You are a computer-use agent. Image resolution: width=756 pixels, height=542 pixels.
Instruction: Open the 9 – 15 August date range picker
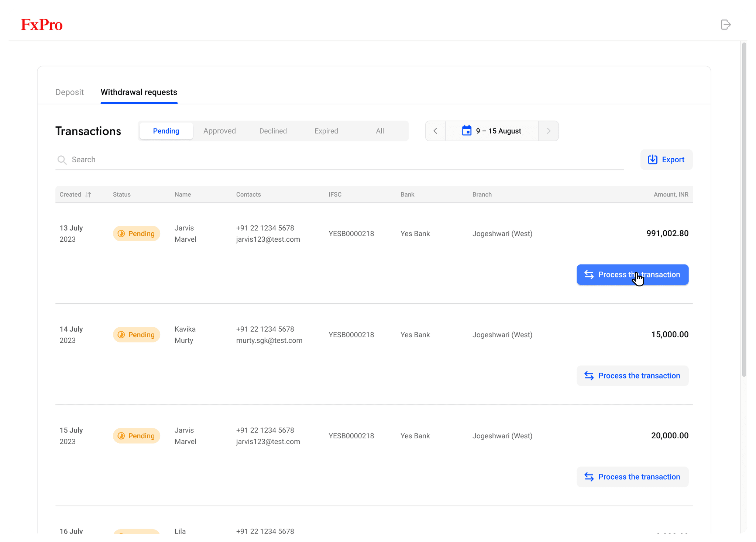(x=492, y=131)
